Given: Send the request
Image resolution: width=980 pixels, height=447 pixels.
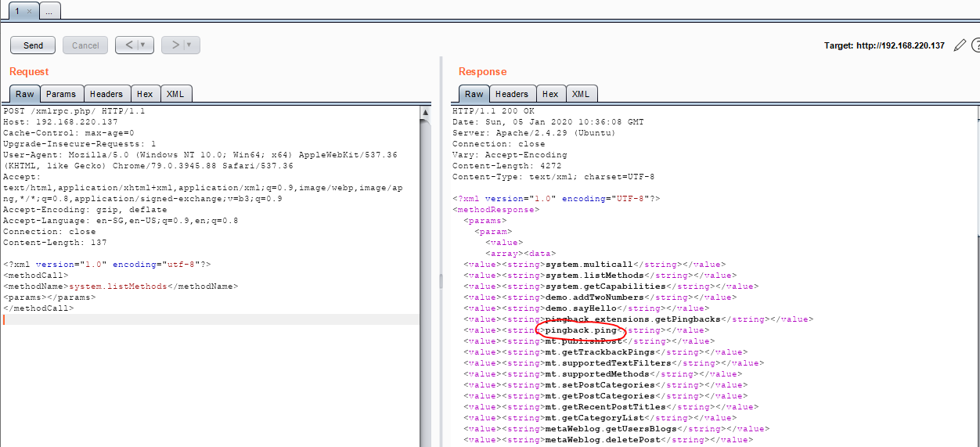Looking at the screenshot, I should (33, 45).
